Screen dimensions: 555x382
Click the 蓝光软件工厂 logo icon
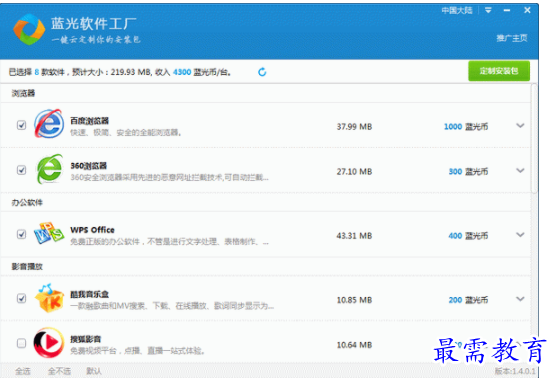[29, 29]
